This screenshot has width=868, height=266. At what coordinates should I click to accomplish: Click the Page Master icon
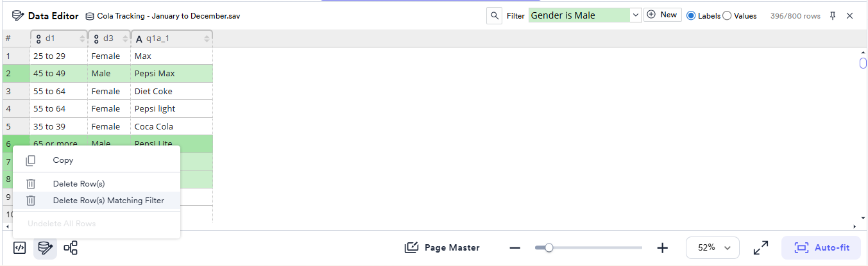[x=411, y=247]
